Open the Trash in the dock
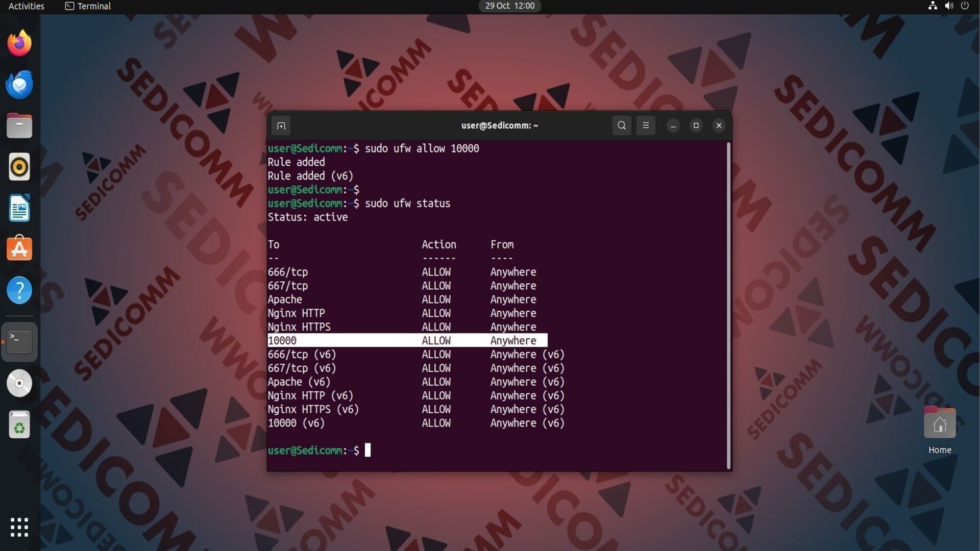This screenshot has width=980, height=551. tap(19, 424)
